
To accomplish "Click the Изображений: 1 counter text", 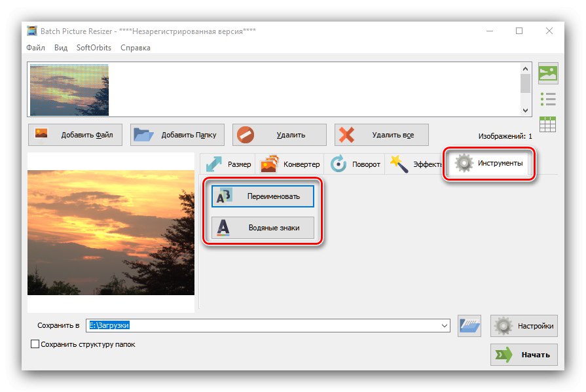I will point(505,136).
